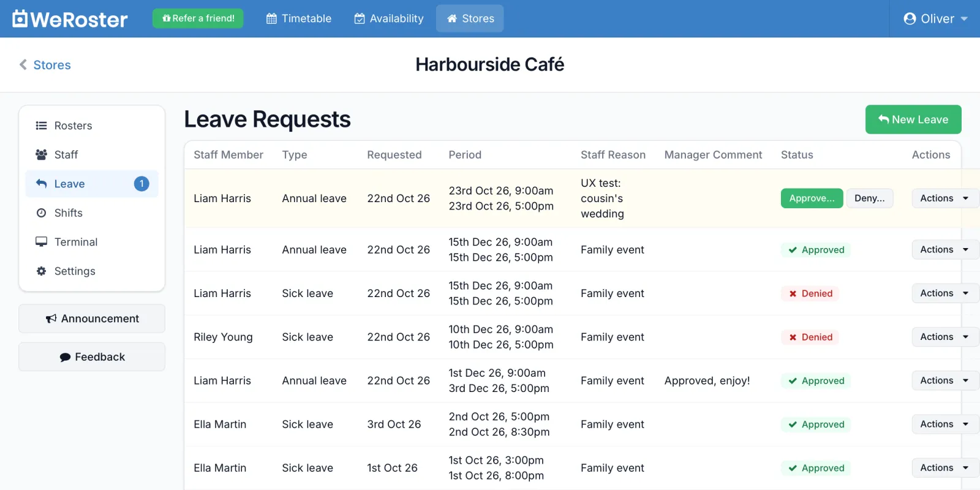Click Approved status for Ella Martin 2nd Oct
The image size is (980, 490).
[x=816, y=424]
